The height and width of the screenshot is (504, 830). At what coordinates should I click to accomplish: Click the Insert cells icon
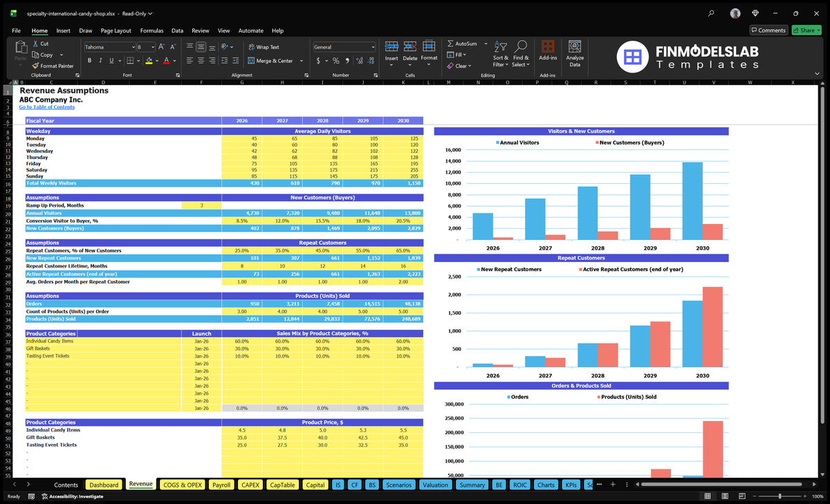pyautogui.click(x=391, y=46)
